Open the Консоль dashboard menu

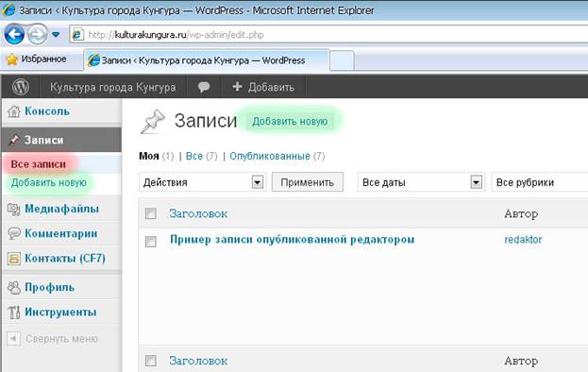point(47,111)
